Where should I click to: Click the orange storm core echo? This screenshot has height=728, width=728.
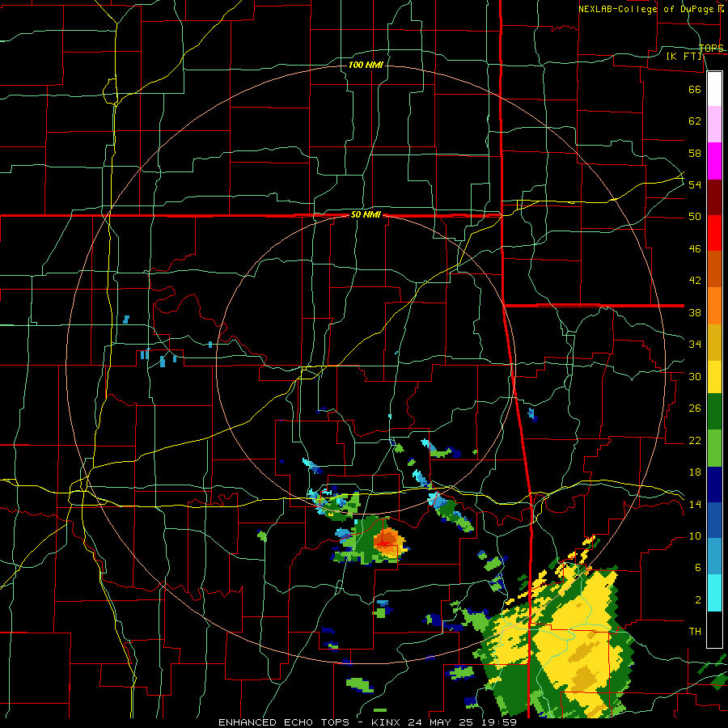[389, 542]
